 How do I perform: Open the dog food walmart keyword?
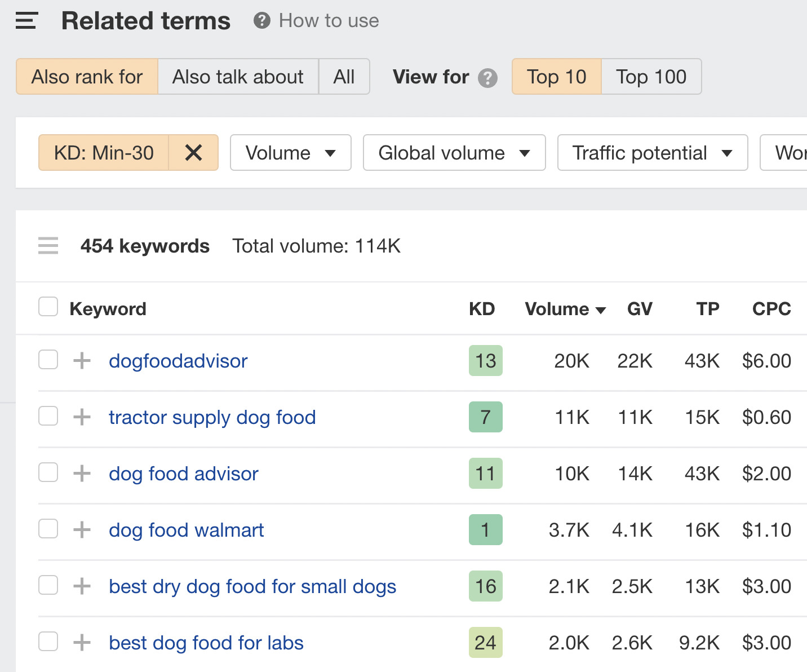coord(186,529)
